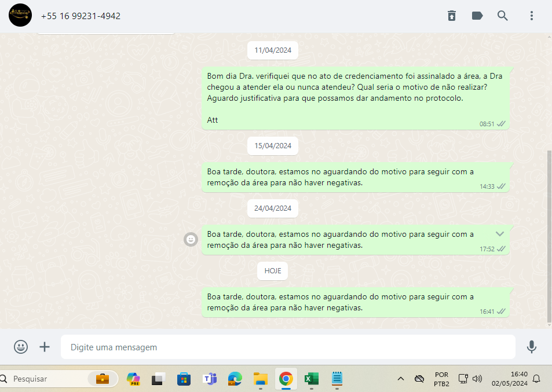Show hidden system tray icons

pyautogui.click(x=400, y=379)
